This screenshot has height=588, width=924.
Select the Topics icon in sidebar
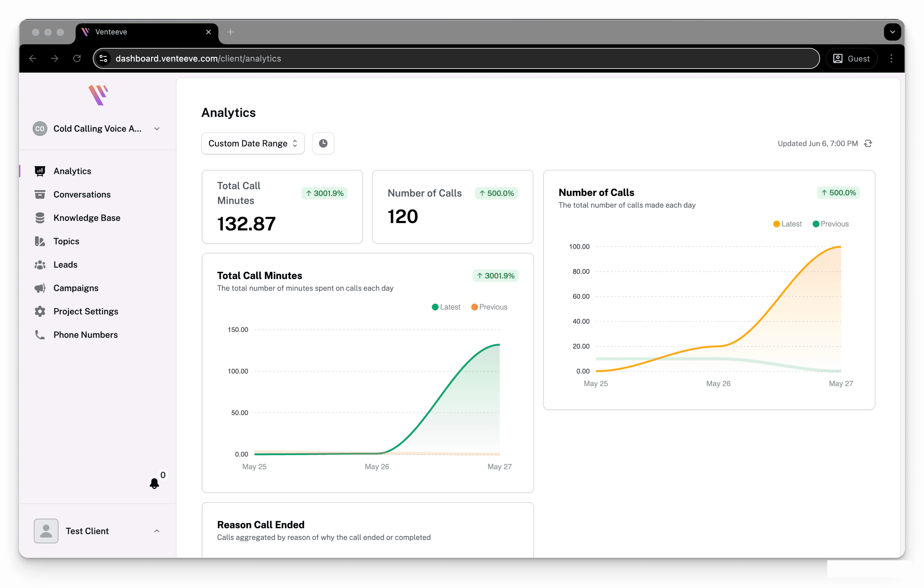[40, 241]
